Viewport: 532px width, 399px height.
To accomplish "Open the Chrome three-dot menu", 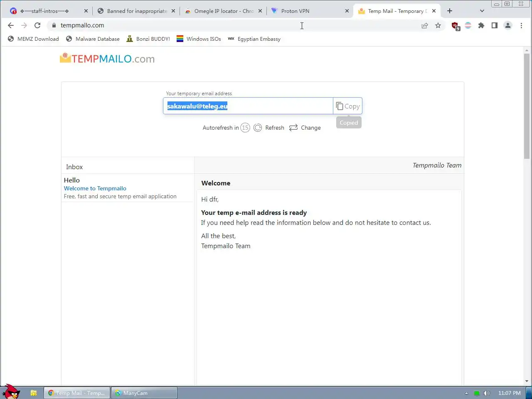I will point(521,25).
